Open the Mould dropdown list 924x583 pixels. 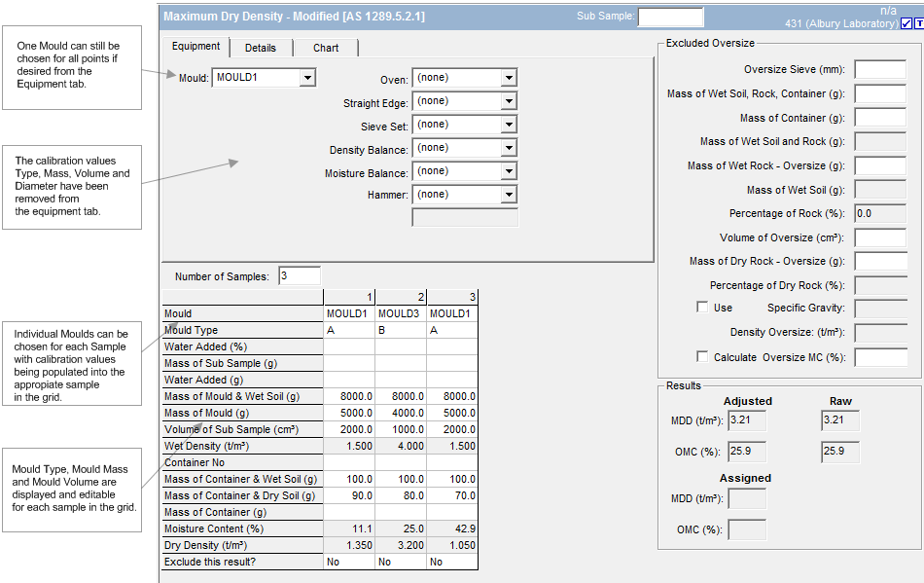[307, 78]
